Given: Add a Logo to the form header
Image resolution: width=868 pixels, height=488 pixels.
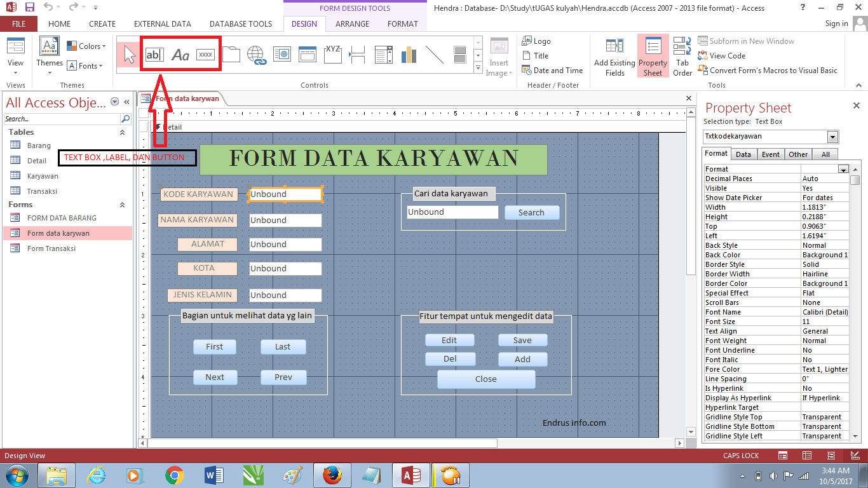Looking at the screenshot, I should coord(536,41).
